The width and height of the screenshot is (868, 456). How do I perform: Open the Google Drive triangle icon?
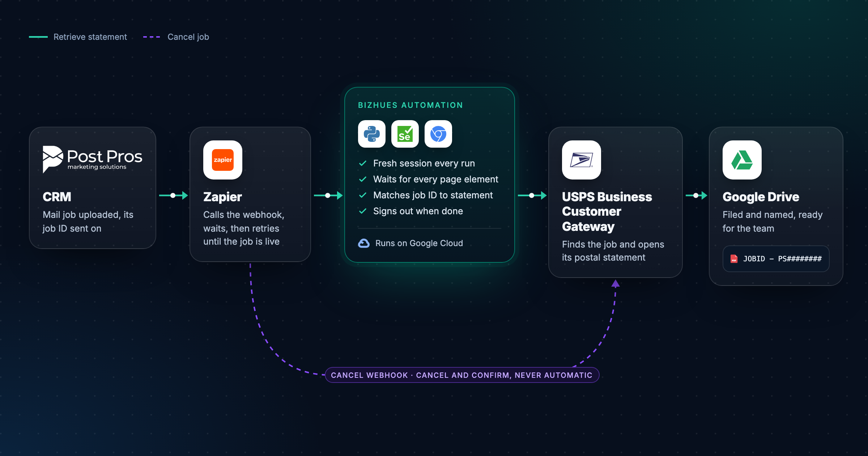(x=742, y=160)
